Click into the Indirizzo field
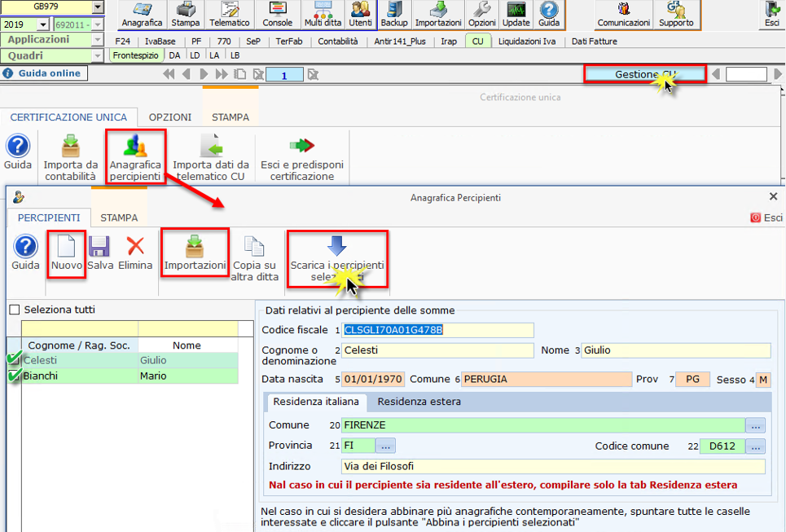Screen dimensions: 786x532 552,466
